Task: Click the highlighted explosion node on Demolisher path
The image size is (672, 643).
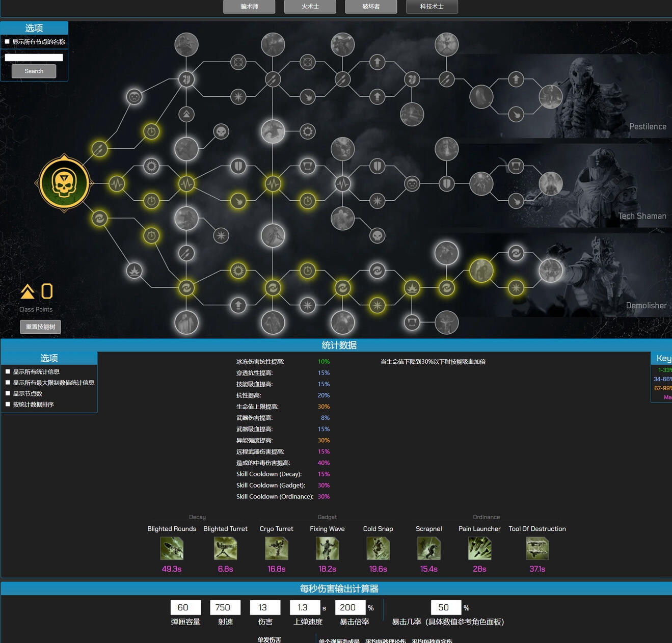Action: coord(412,288)
